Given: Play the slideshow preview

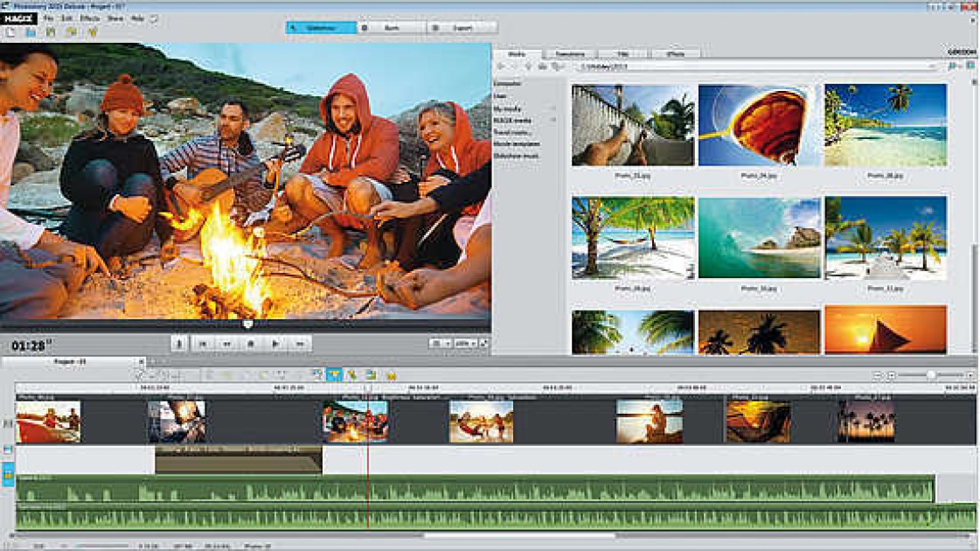Looking at the screenshot, I should click(275, 344).
